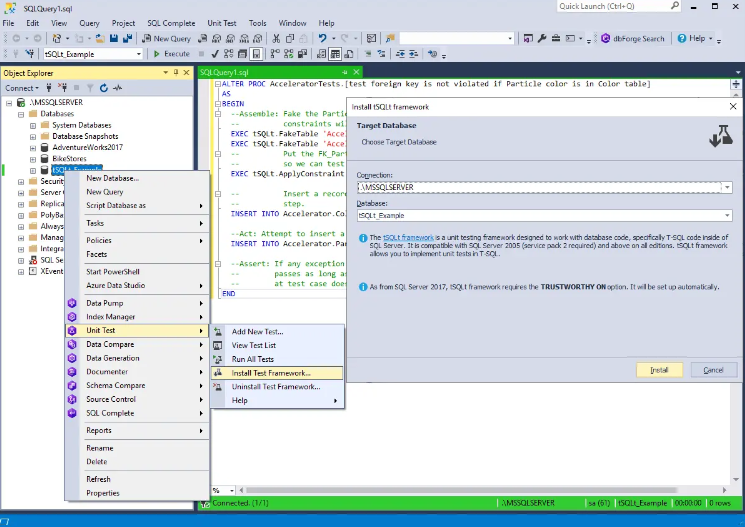Click the Stop query square icon
Screen dimensions: 745x527
coord(201,54)
